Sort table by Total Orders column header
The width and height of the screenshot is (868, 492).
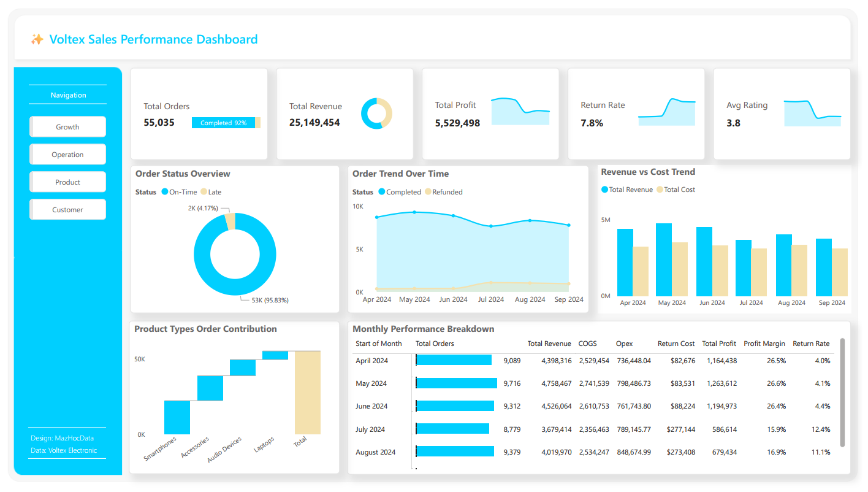tap(435, 344)
